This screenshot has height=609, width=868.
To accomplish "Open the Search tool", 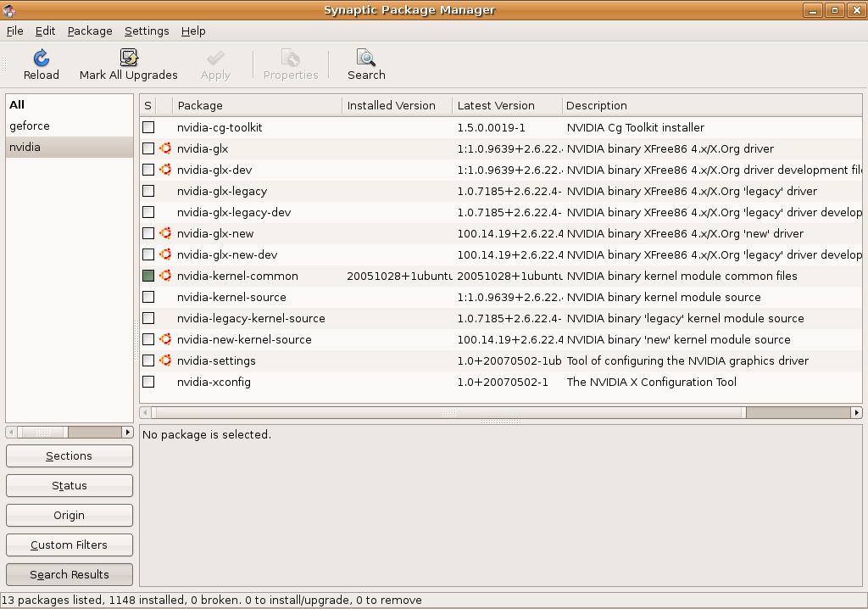I will click(366, 64).
